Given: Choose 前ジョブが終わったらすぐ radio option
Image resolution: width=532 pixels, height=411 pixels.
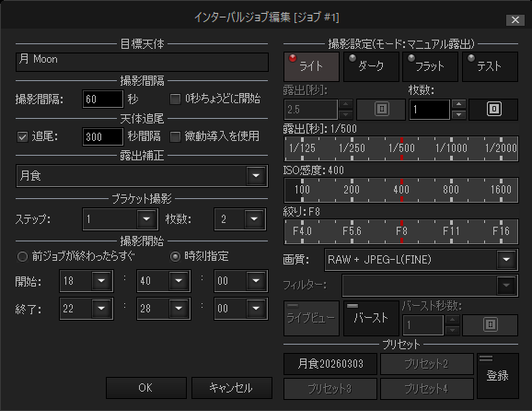Looking at the screenshot, I should 22,257.
